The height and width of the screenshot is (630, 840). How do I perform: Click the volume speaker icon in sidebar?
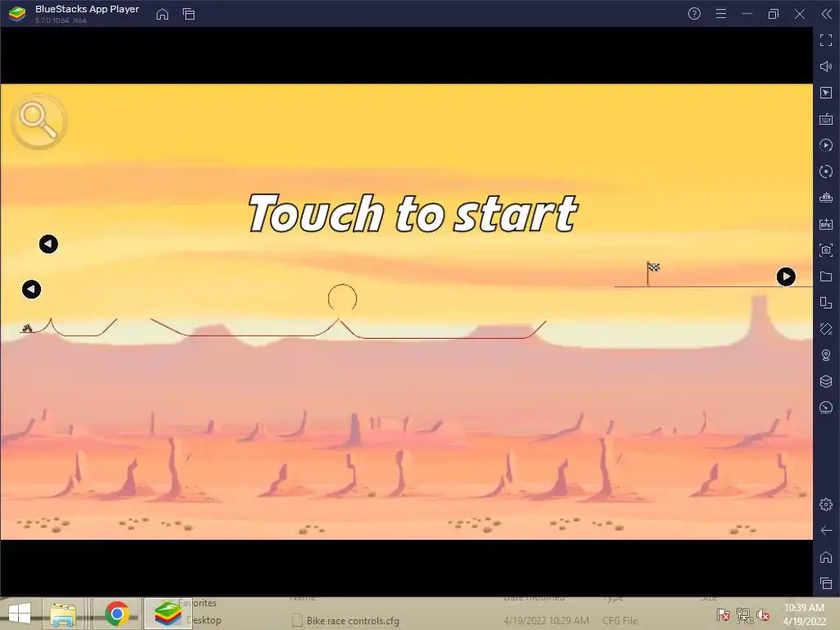click(x=826, y=66)
